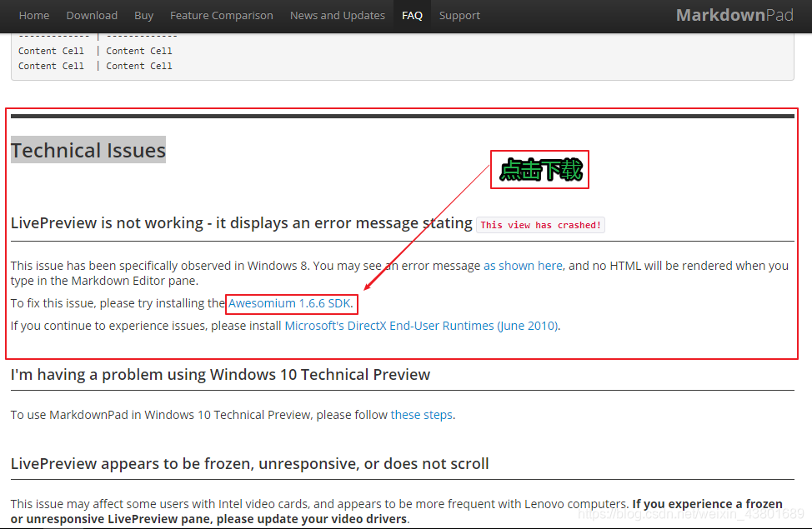
Task: Open the 'as shown here' link
Action: click(523, 265)
